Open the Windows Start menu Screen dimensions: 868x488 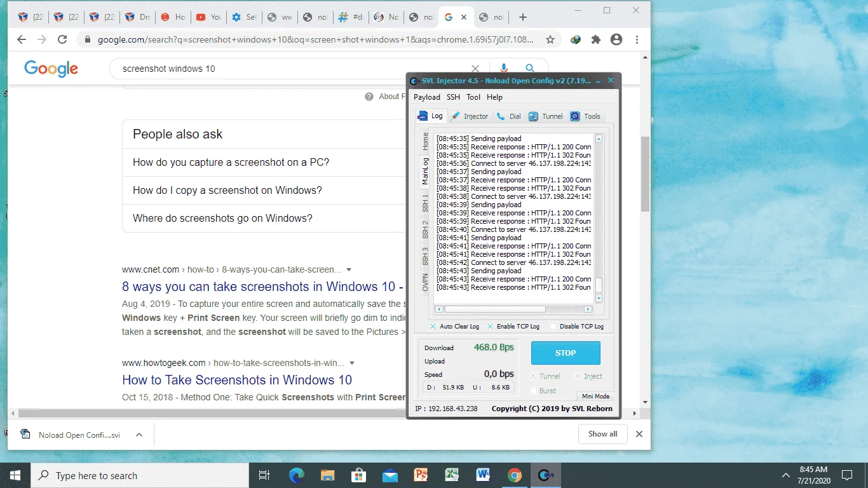point(15,475)
